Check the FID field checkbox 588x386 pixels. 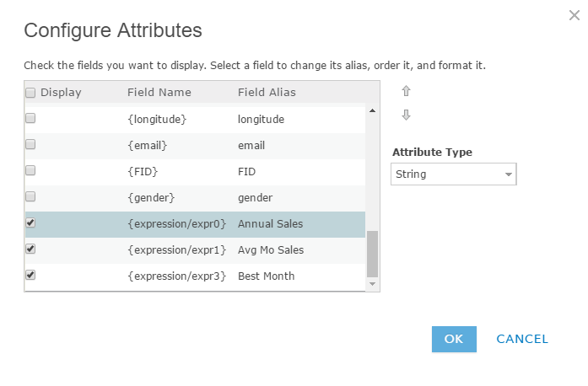click(x=30, y=171)
